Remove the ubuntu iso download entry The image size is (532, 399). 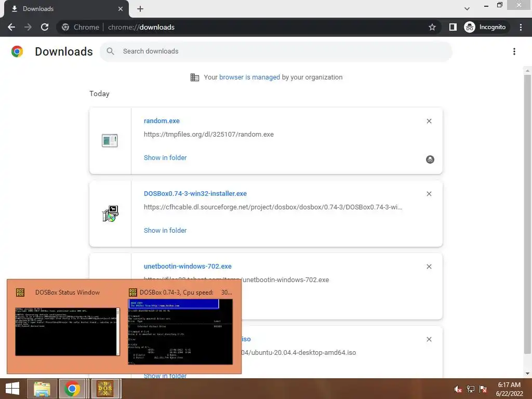(429, 339)
